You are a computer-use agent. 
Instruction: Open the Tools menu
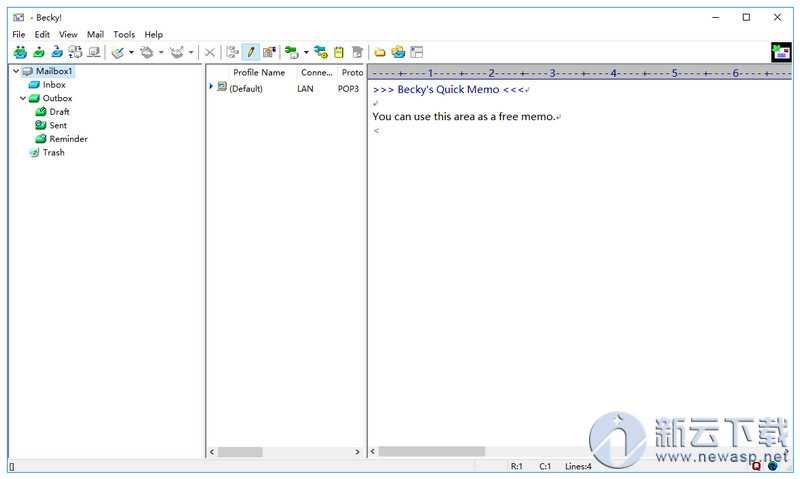coord(124,34)
